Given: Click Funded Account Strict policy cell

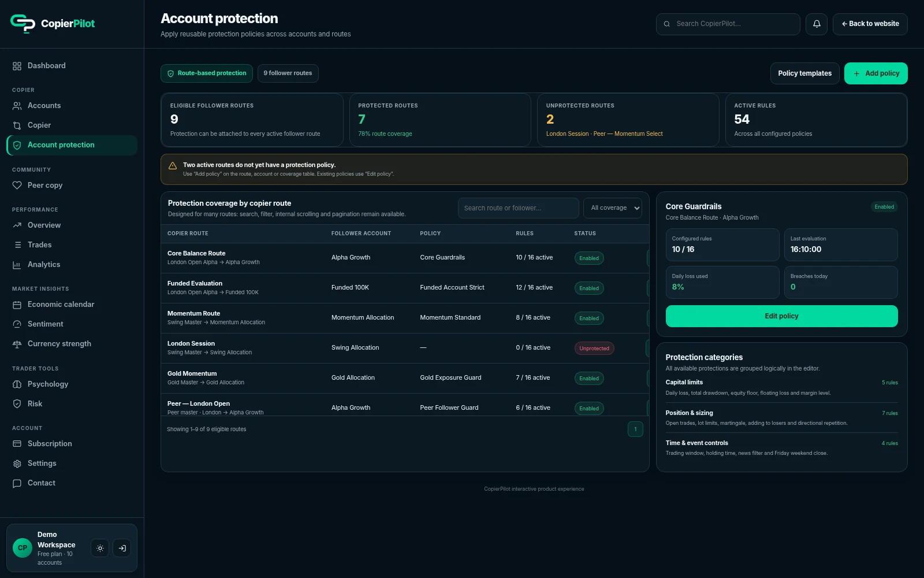Looking at the screenshot, I should (x=452, y=287).
